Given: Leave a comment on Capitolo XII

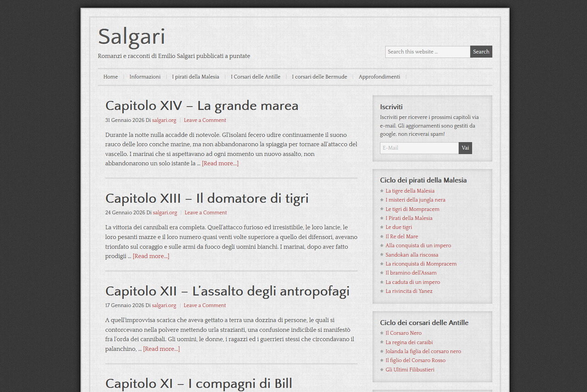Looking at the screenshot, I should pos(205,305).
